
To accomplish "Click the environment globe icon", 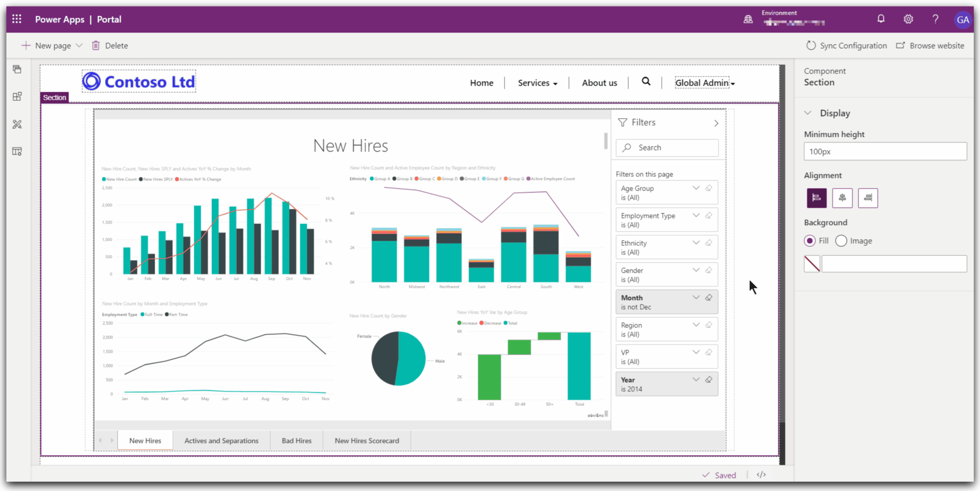I will 748,19.
